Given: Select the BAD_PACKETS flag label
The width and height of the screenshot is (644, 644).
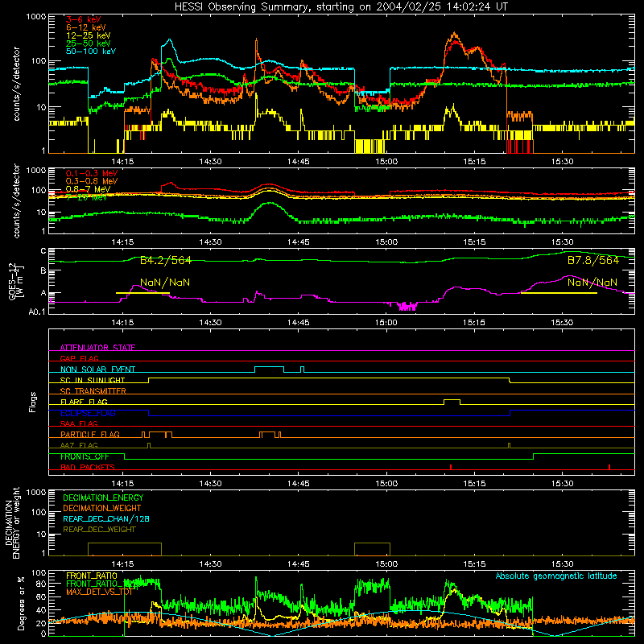Looking at the screenshot, I should click(x=88, y=467).
